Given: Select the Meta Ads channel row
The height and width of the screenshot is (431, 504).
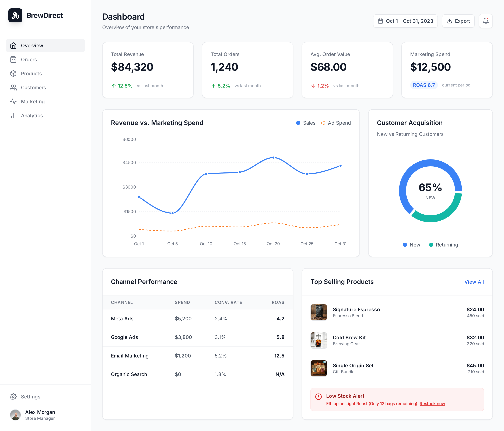Looking at the screenshot, I should point(198,319).
